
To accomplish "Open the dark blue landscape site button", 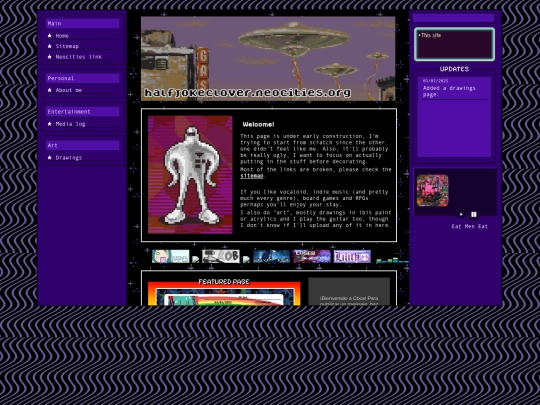I will click(271, 256).
